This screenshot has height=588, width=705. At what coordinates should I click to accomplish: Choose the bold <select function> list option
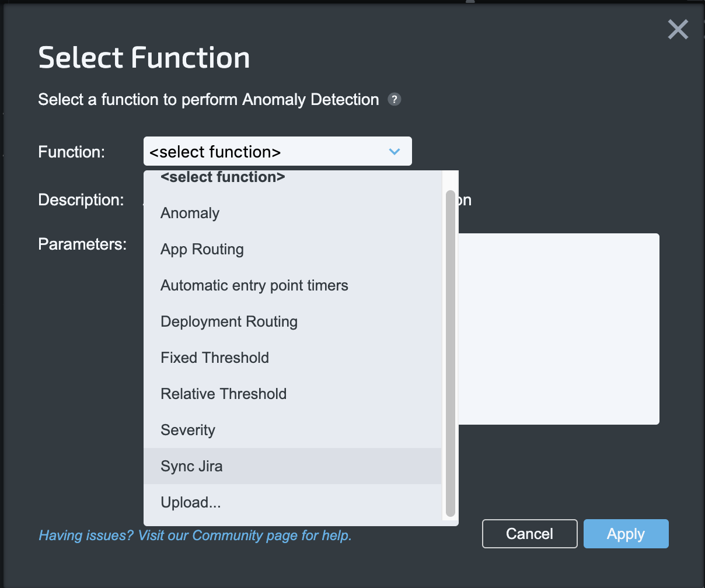[222, 177]
